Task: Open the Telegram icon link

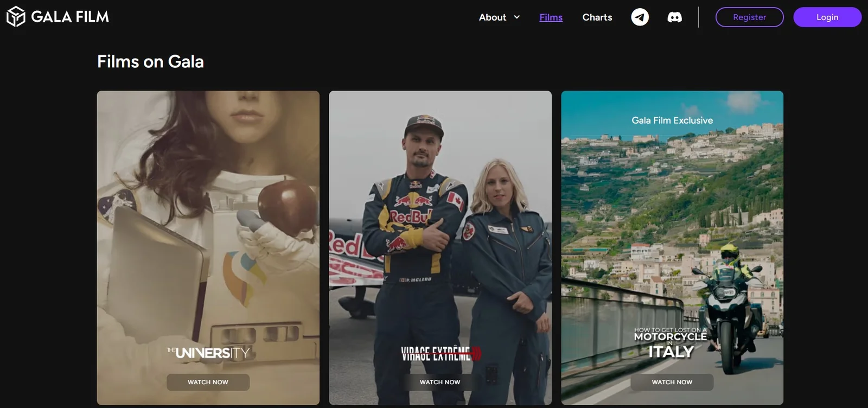Action: (x=640, y=17)
